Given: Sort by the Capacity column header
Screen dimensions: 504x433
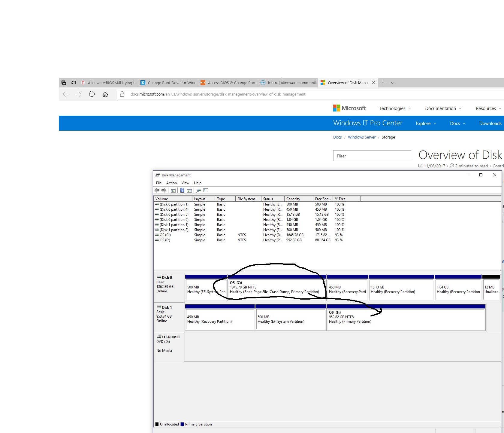Looking at the screenshot, I should pos(298,199).
